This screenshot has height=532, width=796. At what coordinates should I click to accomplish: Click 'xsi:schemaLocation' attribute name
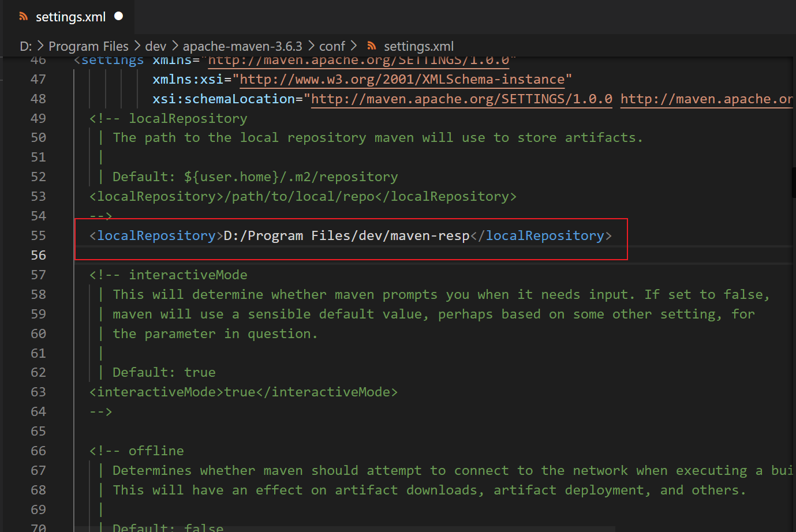click(224, 99)
